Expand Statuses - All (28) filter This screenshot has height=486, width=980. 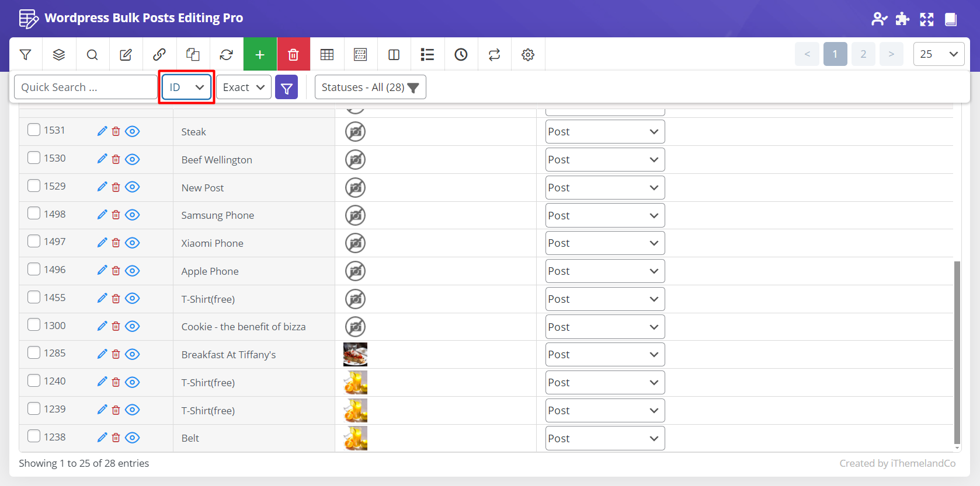[x=370, y=88]
